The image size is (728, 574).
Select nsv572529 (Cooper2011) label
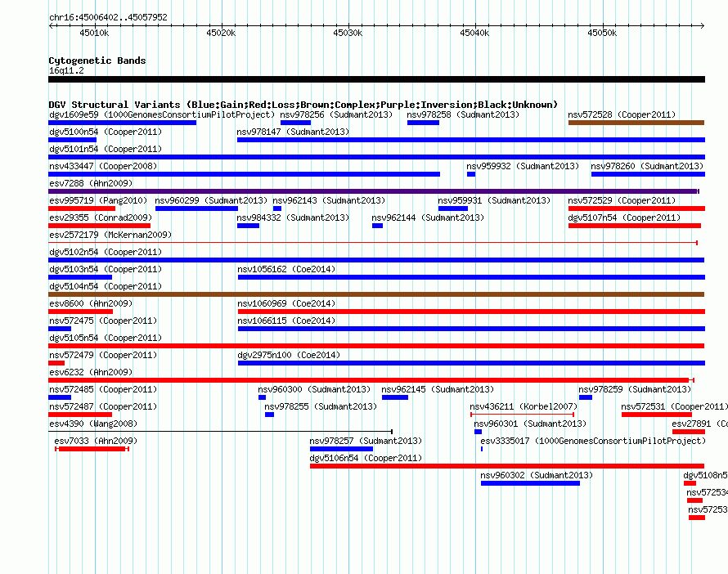pos(622,200)
